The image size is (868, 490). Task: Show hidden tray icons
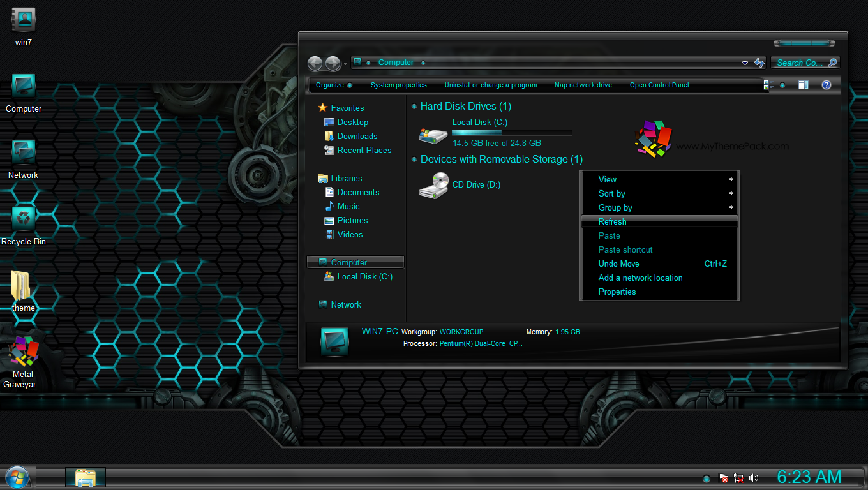707,479
